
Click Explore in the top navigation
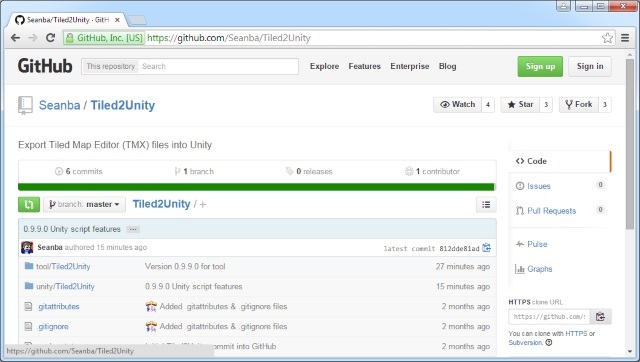(324, 66)
